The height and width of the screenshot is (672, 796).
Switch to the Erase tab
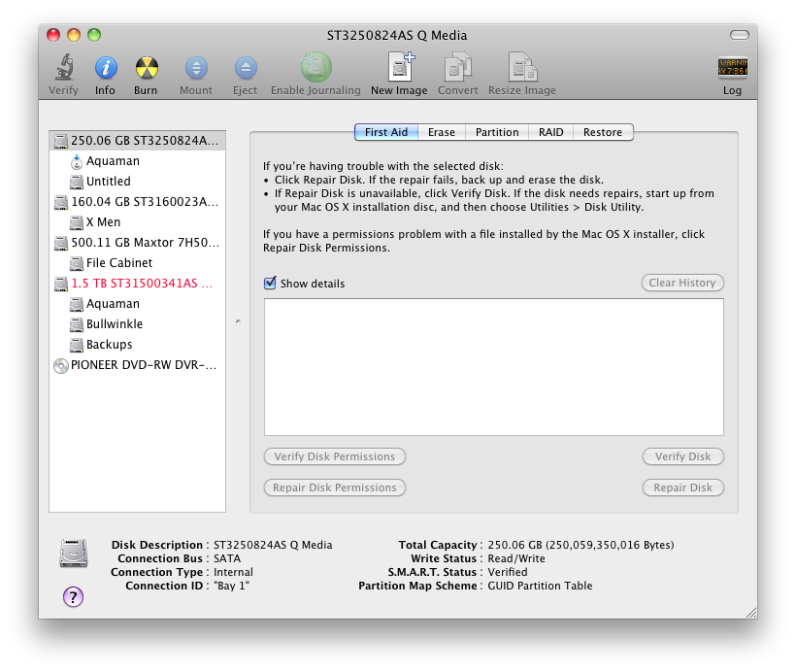coord(442,132)
